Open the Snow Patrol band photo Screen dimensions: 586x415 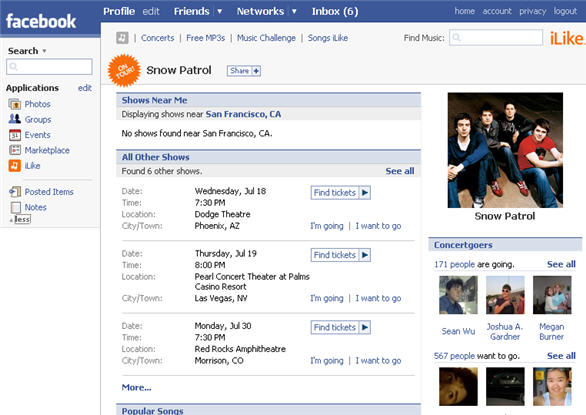point(505,150)
